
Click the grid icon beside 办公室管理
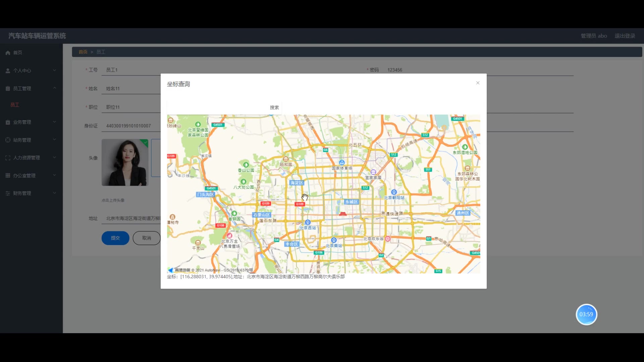point(8,176)
